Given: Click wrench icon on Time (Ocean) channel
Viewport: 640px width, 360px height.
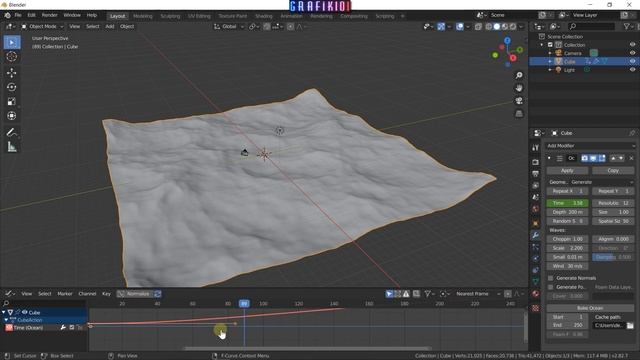Looking at the screenshot, I should coord(63,327).
